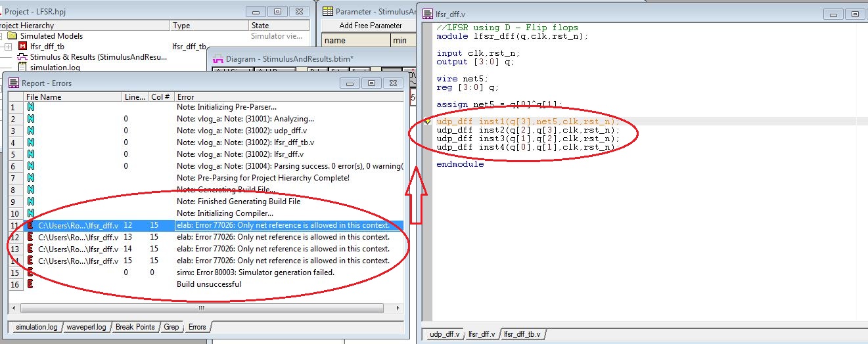Click the red error icon in row 16

pyautogui.click(x=30, y=284)
